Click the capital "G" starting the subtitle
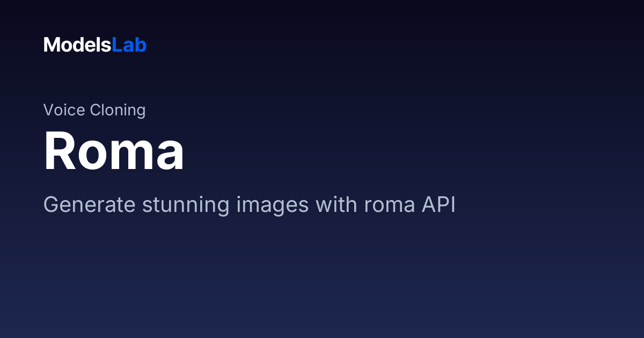Viewport: 644px width, 338px height. tap(50, 205)
